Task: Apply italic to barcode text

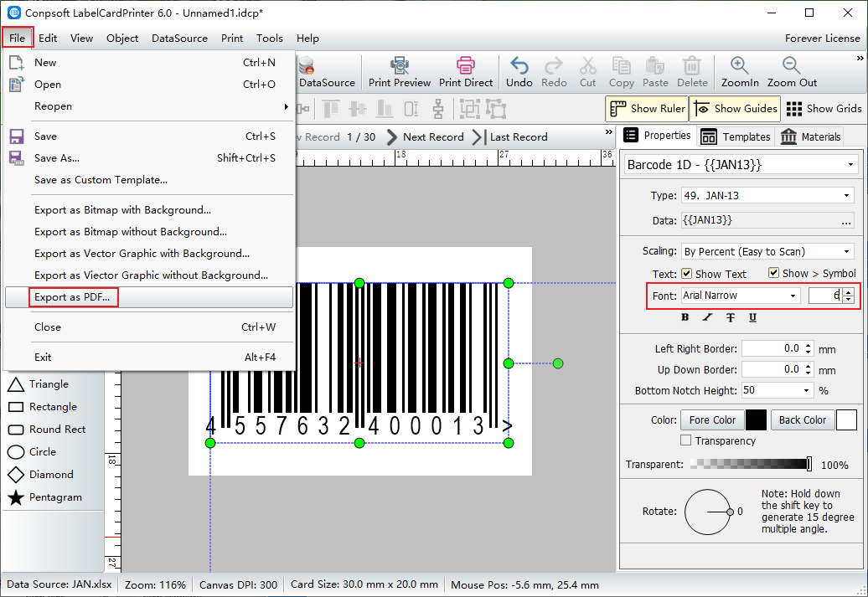Action: [x=707, y=317]
